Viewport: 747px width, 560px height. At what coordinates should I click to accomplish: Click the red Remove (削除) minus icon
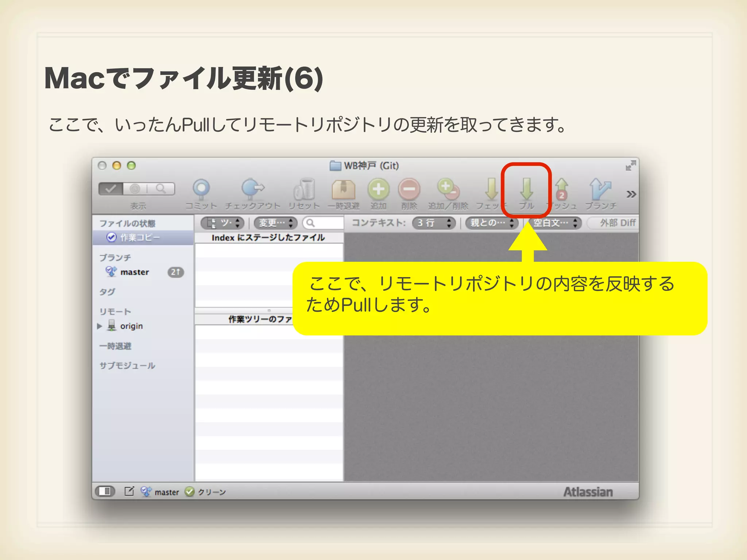pos(409,189)
